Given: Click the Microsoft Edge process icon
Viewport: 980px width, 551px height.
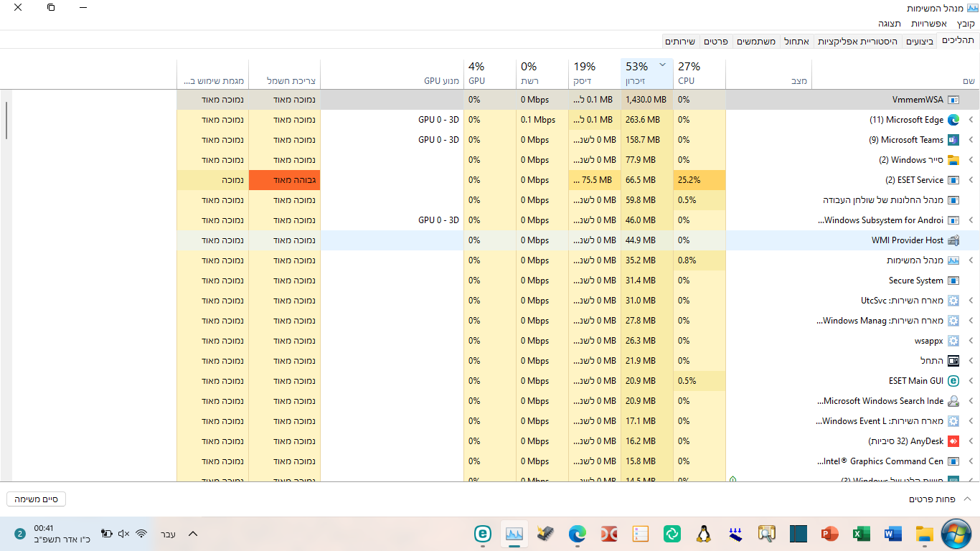Looking at the screenshot, I should point(953,120).
